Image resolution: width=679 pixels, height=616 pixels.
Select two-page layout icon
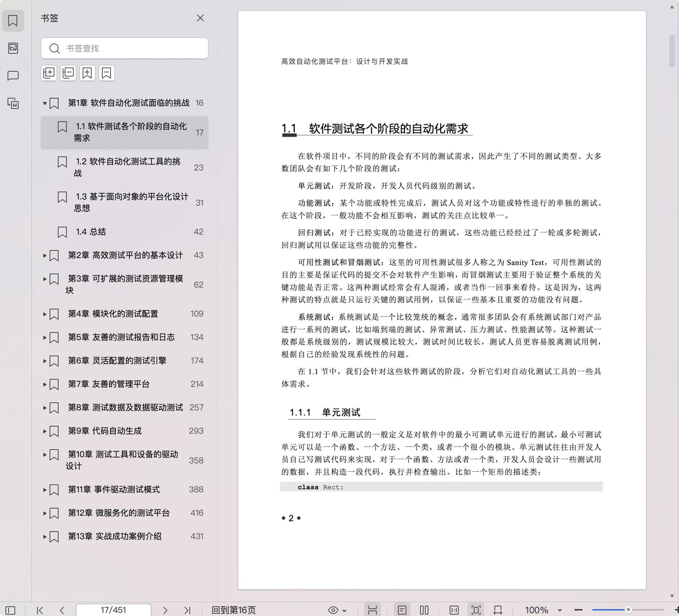424,610
